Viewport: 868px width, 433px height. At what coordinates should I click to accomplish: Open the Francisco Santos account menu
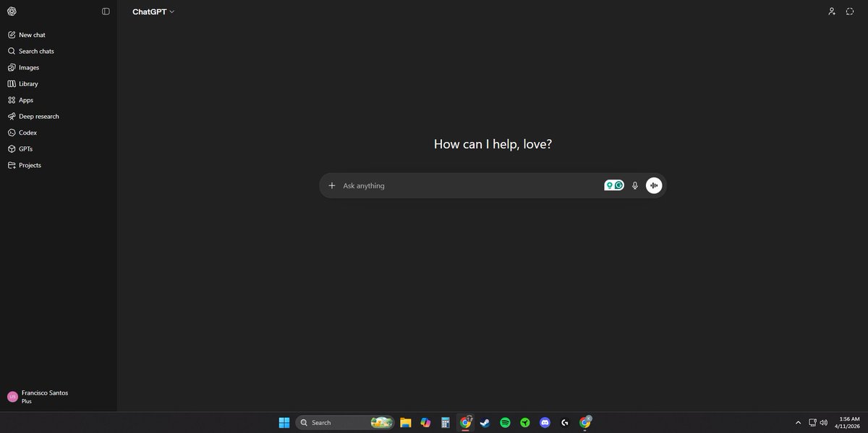[58, 397]
